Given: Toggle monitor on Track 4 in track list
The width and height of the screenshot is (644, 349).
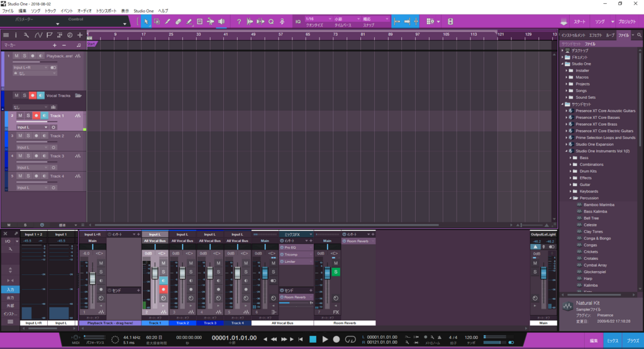Looking at the screenshot, I should click(x=45, y=176).
